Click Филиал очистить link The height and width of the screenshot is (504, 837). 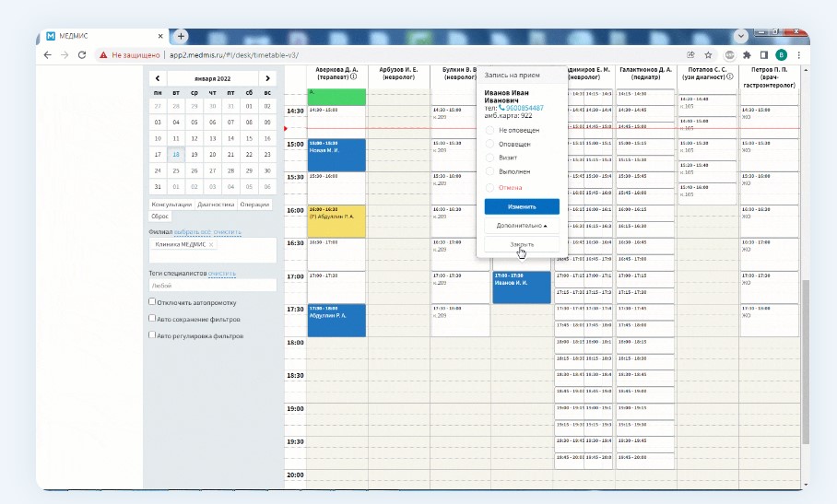(228, 232)
